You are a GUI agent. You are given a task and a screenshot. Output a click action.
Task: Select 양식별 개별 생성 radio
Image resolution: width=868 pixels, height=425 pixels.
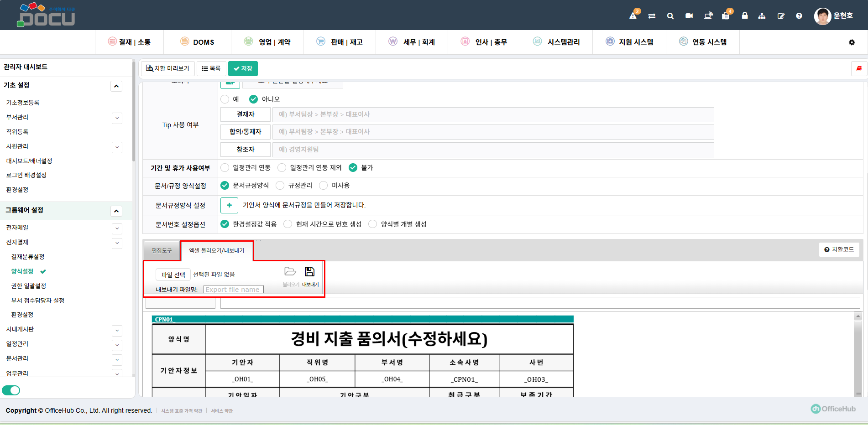click(x=373, y=224)
